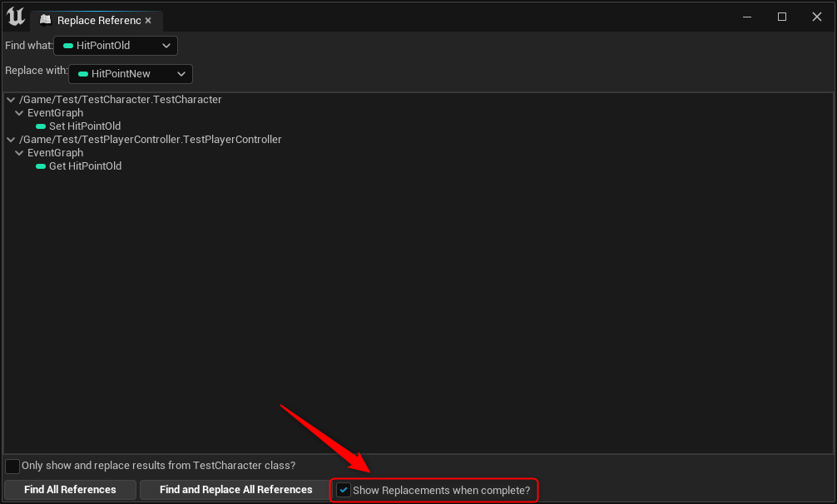Click Find and Replace All References button
This screenshot has height=504, width=837.
(236, 490)
